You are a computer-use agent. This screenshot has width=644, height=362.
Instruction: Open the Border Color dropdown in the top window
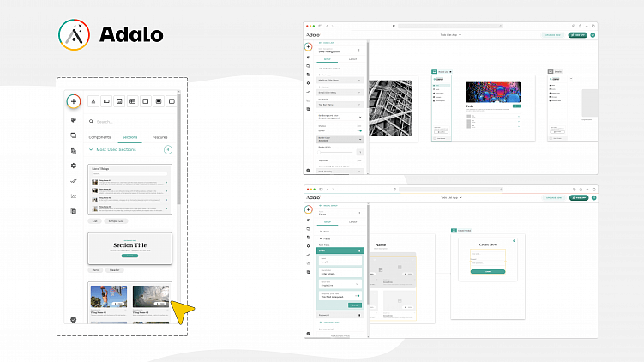tap(340, 139)
